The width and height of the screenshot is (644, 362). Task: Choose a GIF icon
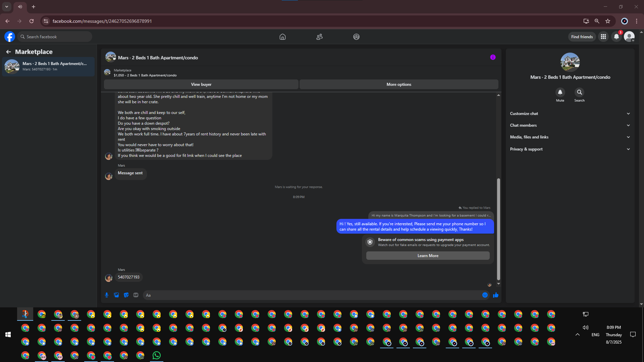click(136, 295)
